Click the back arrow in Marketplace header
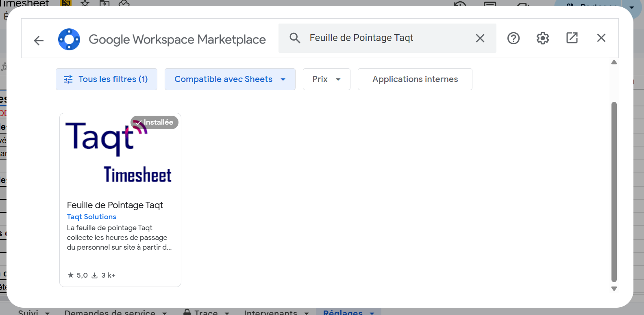The image size is (644, 315). coord(39,40)
